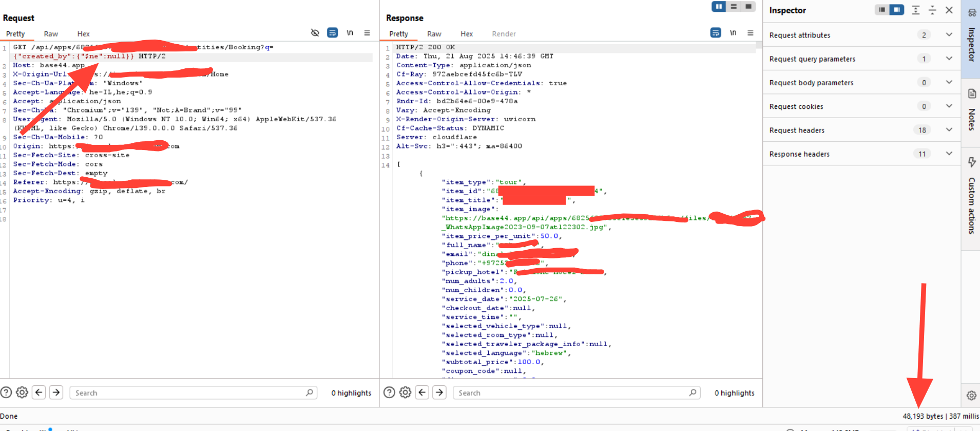Screen dimensions: 980x431
Task: Open Response panel hamburger menu
Action: pyautogui.click(x=751, y=33)
